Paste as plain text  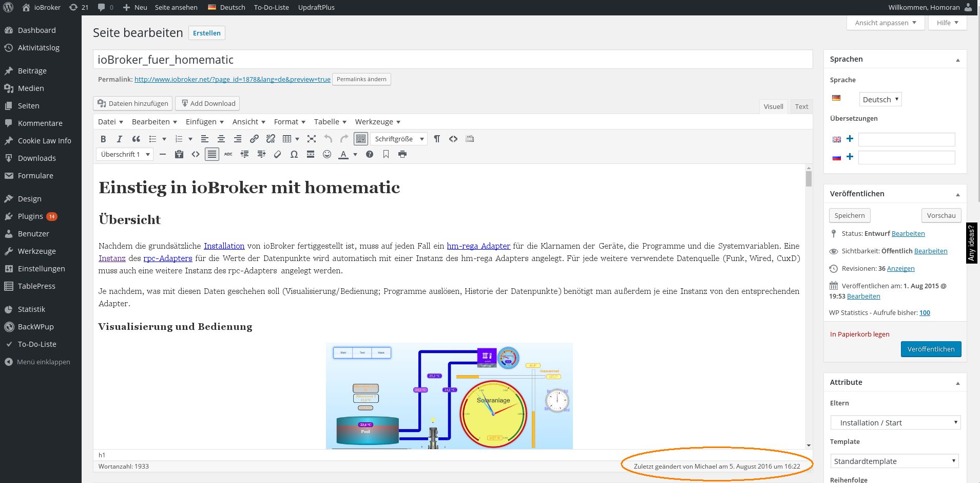pyautogui.click(x=179, y=154)
